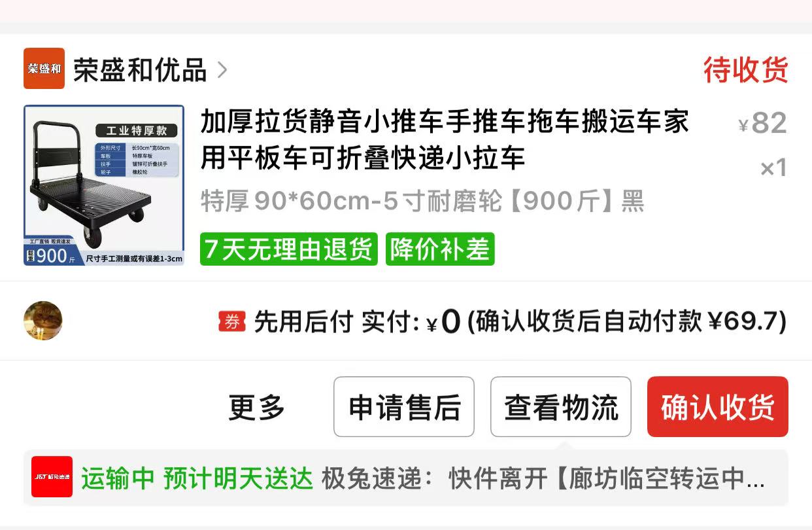The width and height of the screenshot is (812, 530).
Task: Tap the red 券 coupon icon
Action: click(232, 321)
